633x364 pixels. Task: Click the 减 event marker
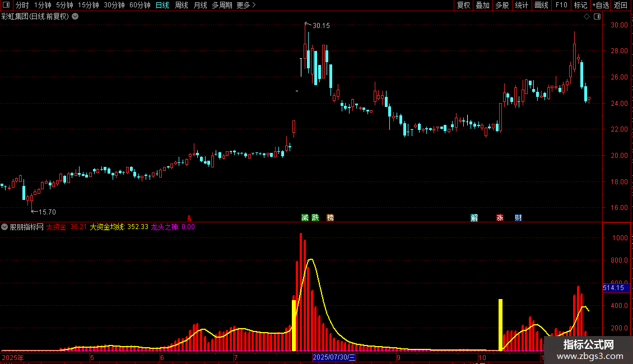click(x=305, y=217)
